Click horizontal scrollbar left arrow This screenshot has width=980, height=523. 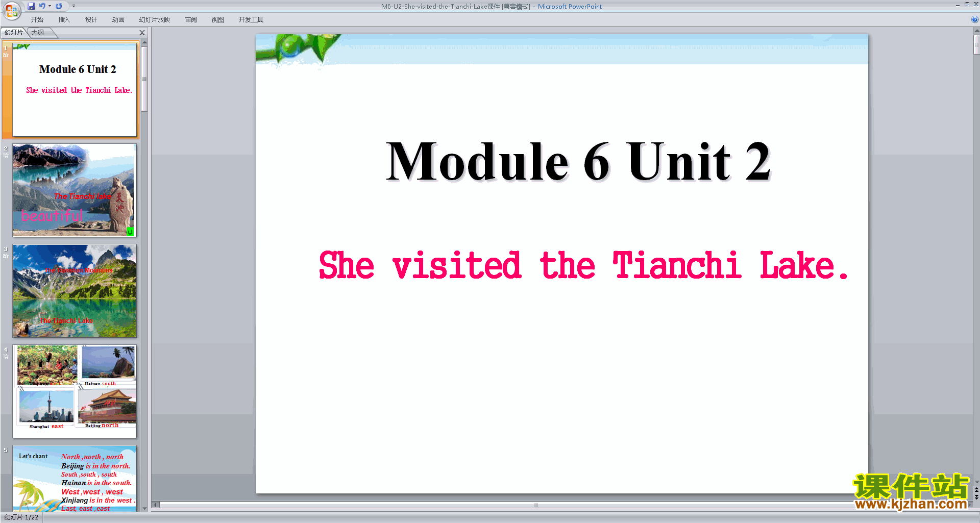pyautogui.click(x=156, y=505)
